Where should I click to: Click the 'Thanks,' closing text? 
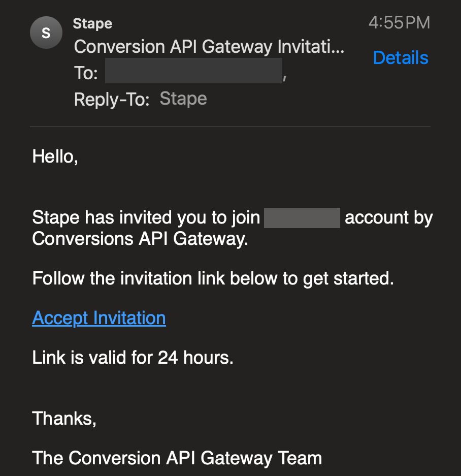64,418
